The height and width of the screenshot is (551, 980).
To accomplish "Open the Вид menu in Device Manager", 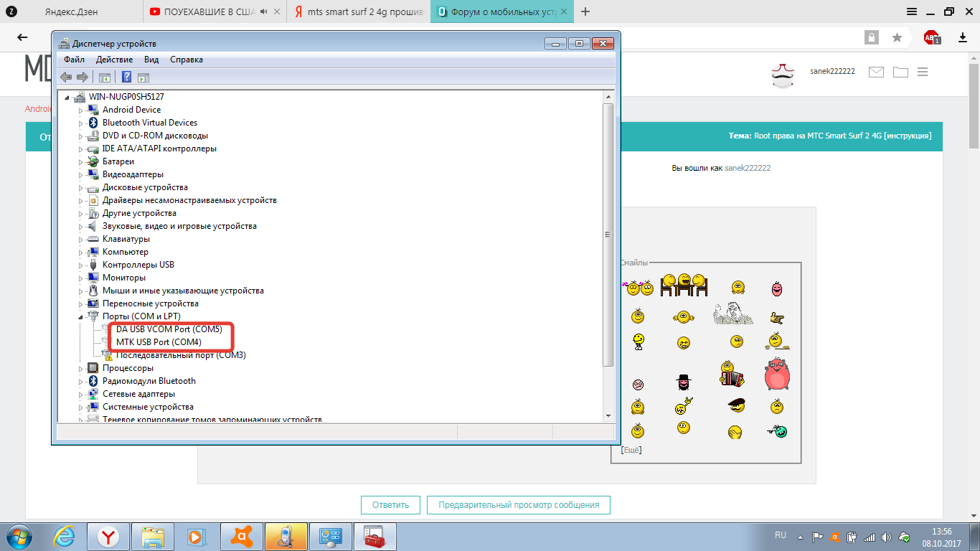I will pyautogui.click(x=151, y=60).
